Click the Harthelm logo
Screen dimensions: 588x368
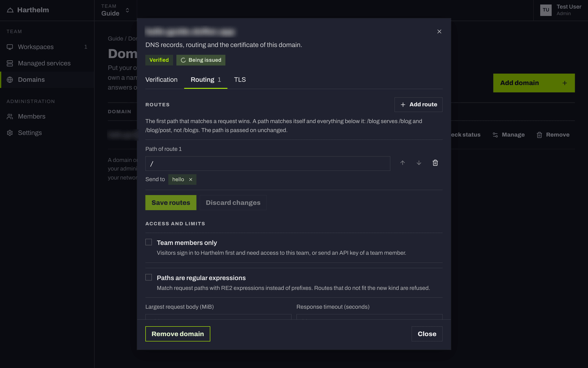(28, 10)
